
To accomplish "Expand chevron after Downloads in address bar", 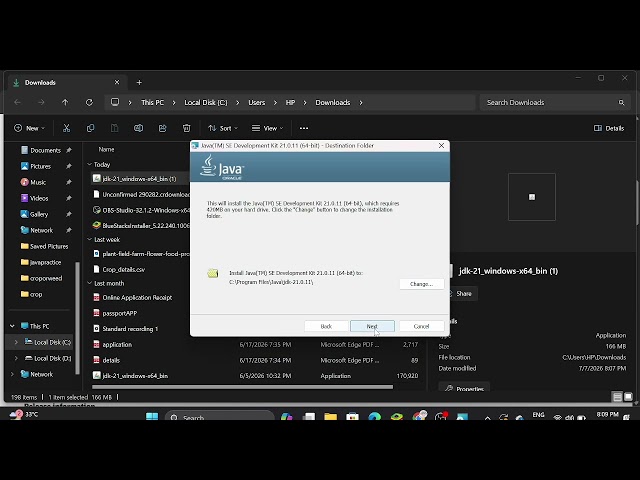I will (361, 102).
